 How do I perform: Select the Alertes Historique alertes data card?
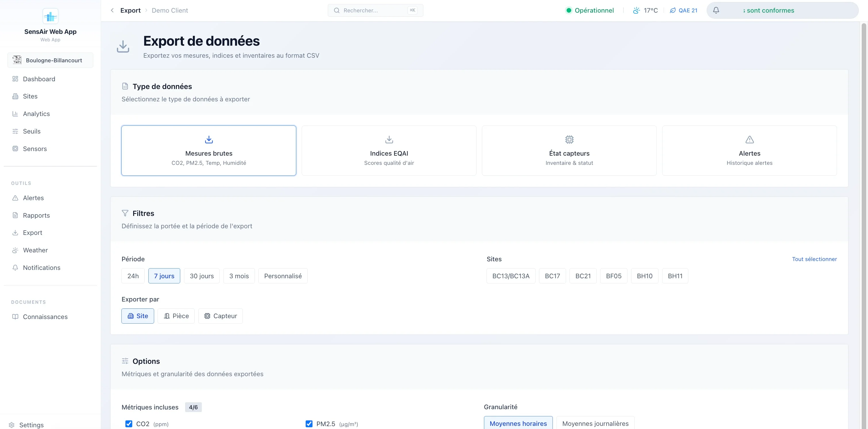[749, 151]
